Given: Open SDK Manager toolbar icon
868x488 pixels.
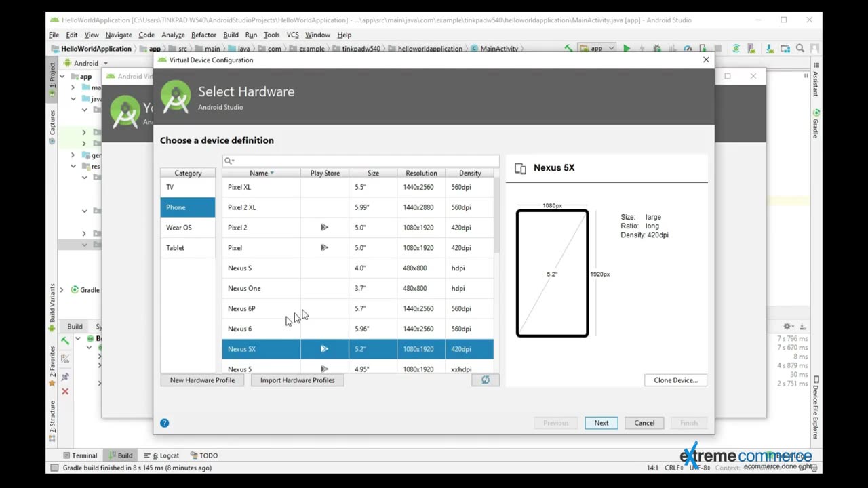Looking at the screenshot, I should pos(770,49).
